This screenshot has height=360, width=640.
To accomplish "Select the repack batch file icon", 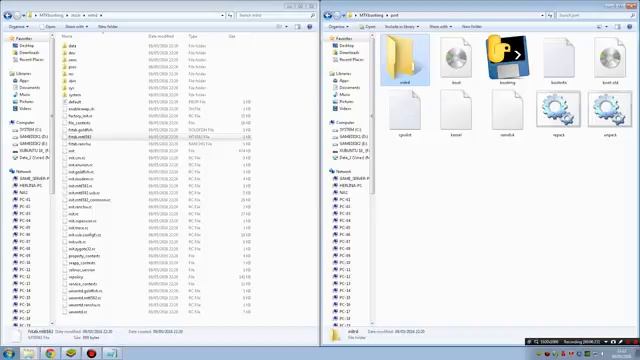I will pos(558,113).
